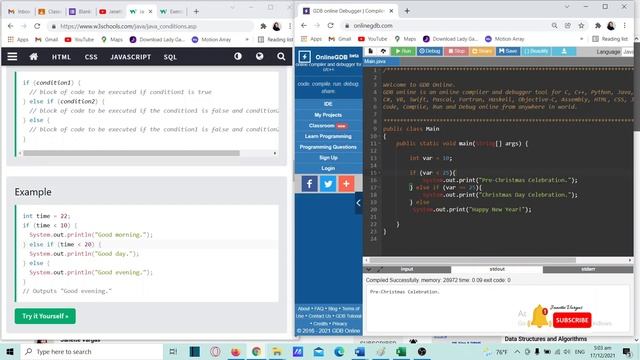Click New File icon in OnlineGDB toolbar
The image size is (640, 360).
(371, 51)
